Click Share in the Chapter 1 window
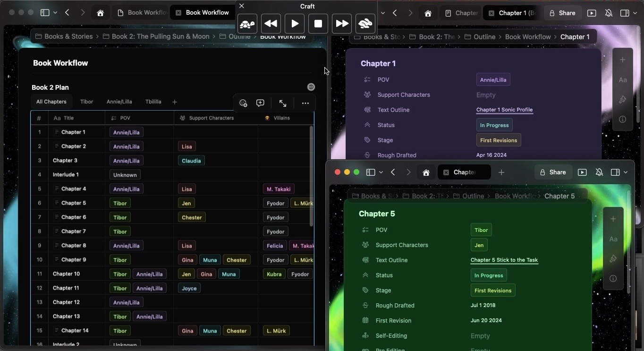 tap(562, 13)
